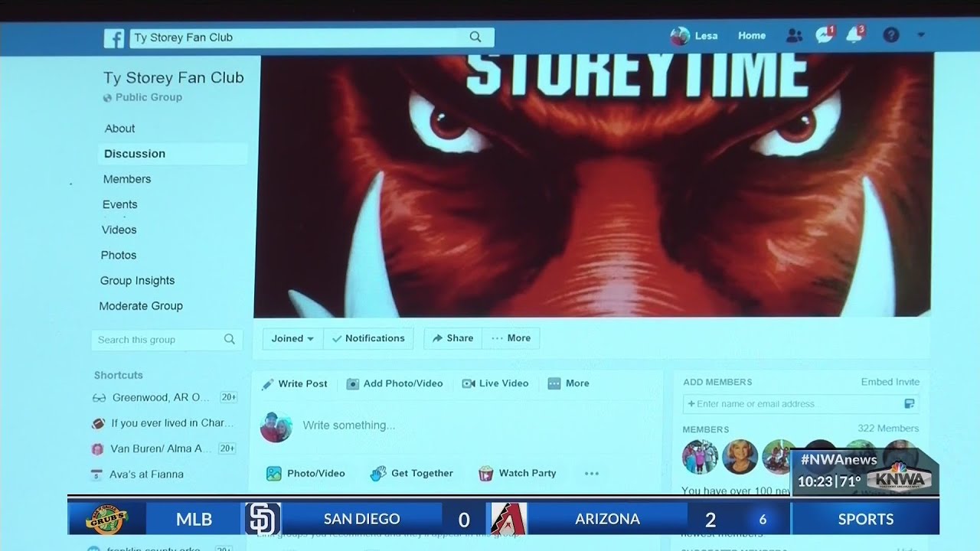980x551 pixels.
Task: Click the blonde woman member avatar
Action: [x=740, y=457]
